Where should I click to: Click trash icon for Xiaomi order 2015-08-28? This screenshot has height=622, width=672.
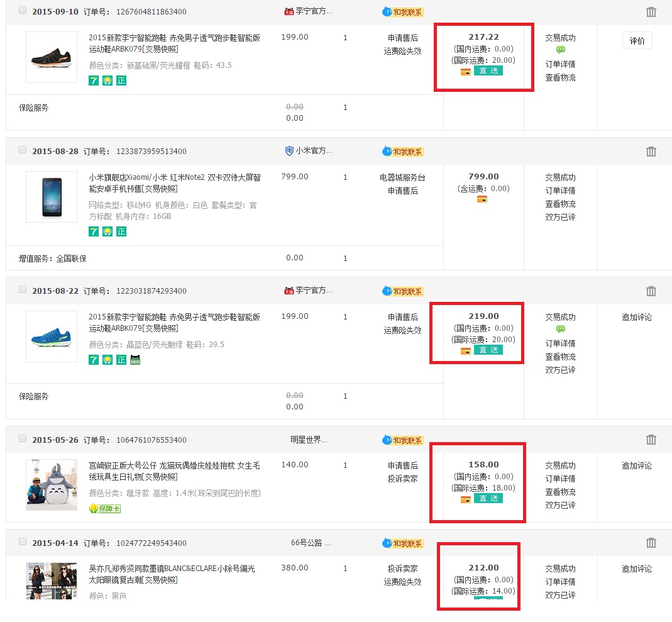[x=651, y=152]
